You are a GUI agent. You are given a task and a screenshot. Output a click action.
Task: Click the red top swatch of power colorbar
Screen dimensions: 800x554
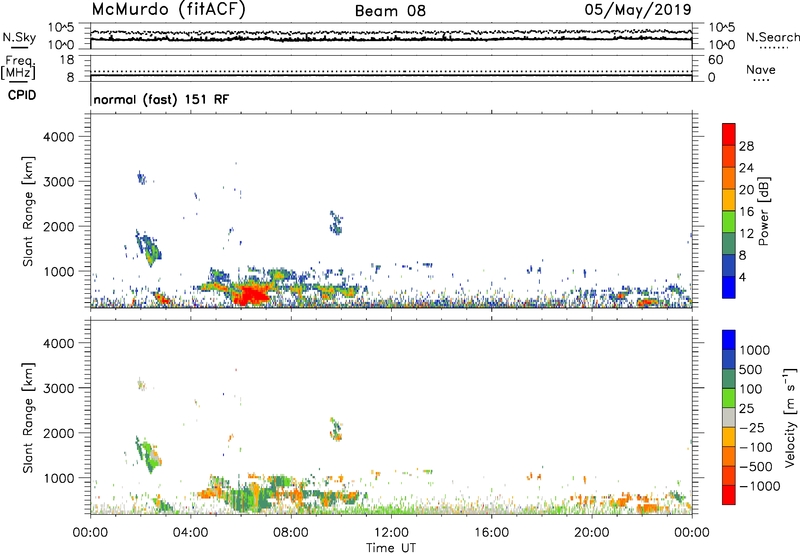click(729, 134)
